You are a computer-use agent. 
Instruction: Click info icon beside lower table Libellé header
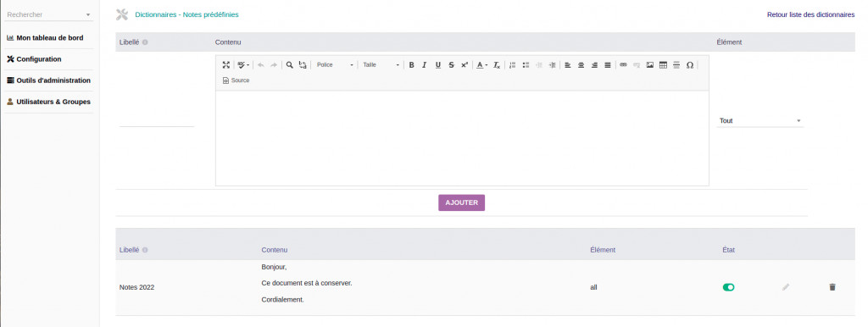point(145,250)
